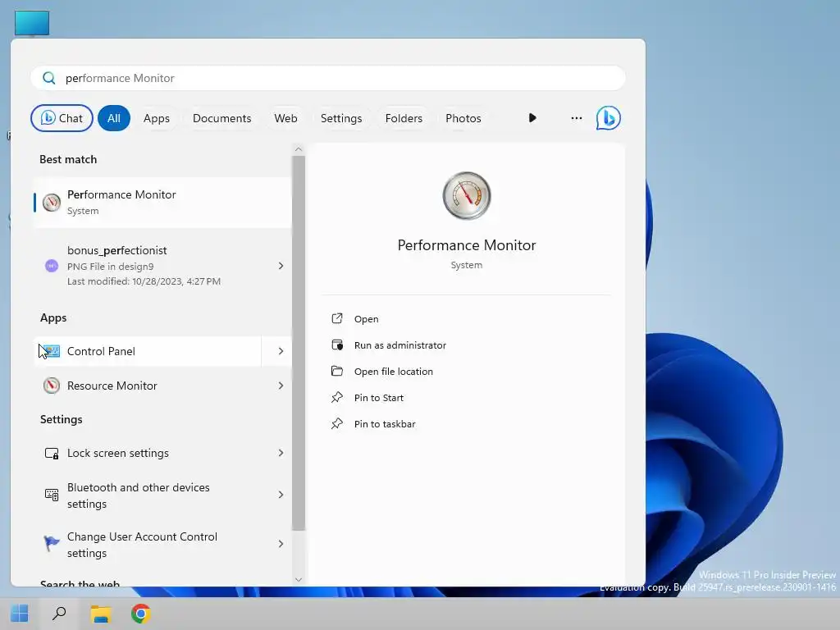Switch to the Settings filter tab
The width and height of the screenshot is (840, 630).
pyautogui.click(x=341, y=118)
